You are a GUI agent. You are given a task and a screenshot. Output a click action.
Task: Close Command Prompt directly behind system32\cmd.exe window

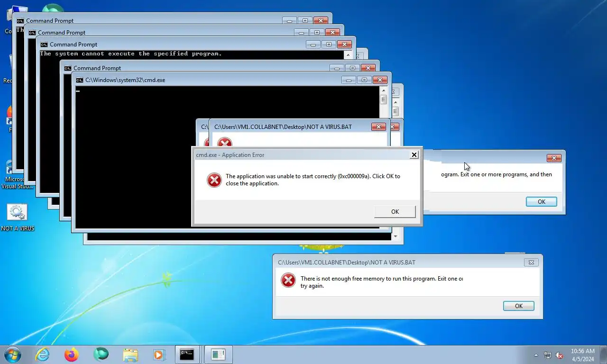(368, 68)
